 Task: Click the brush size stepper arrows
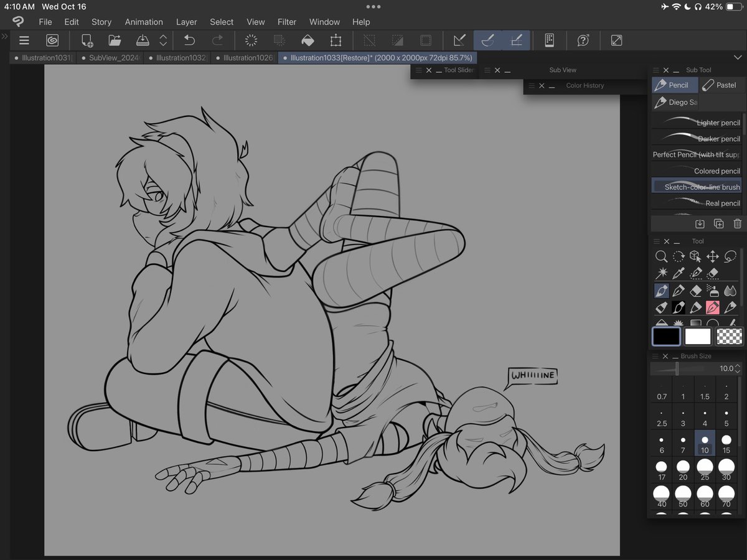point(739,369)
